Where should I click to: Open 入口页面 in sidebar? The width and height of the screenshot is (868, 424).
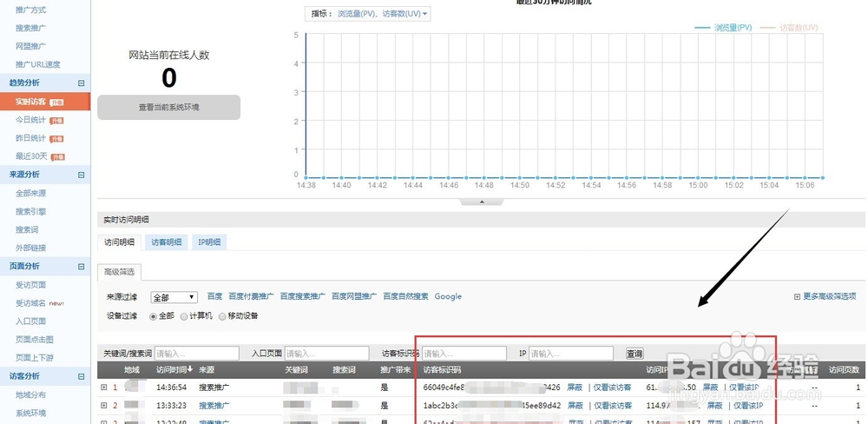coord(30,321)
